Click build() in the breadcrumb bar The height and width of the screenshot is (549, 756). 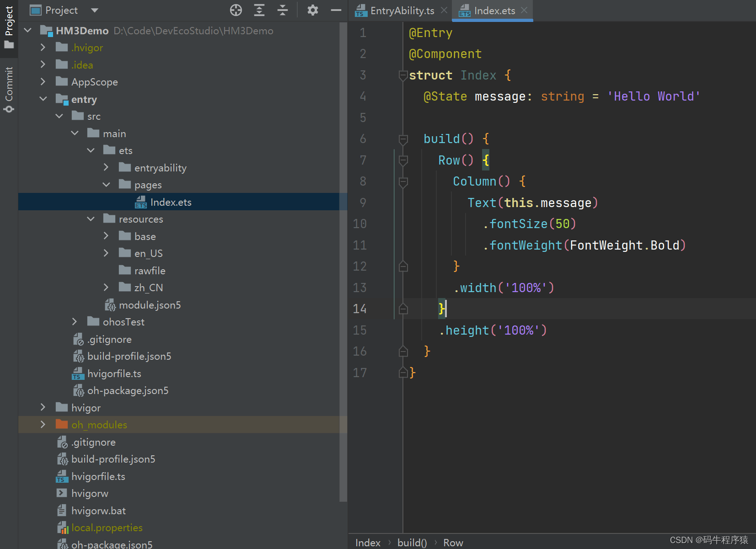(x=412, y=543)
